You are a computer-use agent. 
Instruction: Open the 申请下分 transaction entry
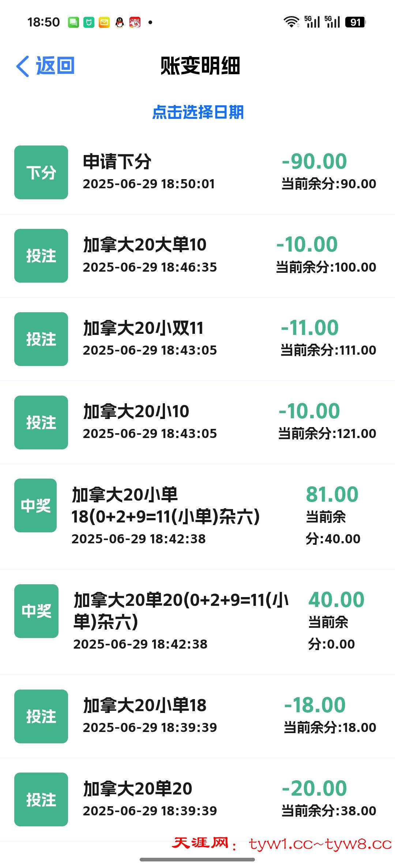[117, 162]
